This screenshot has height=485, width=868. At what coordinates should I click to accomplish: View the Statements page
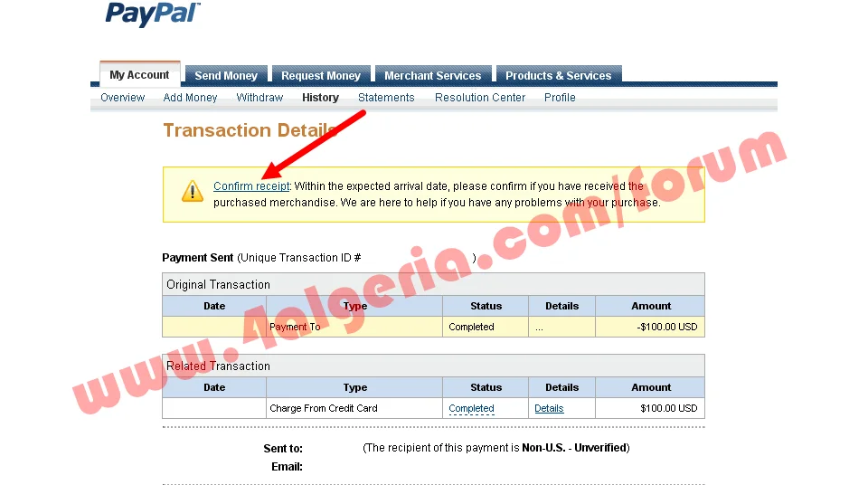click(386, 98)
